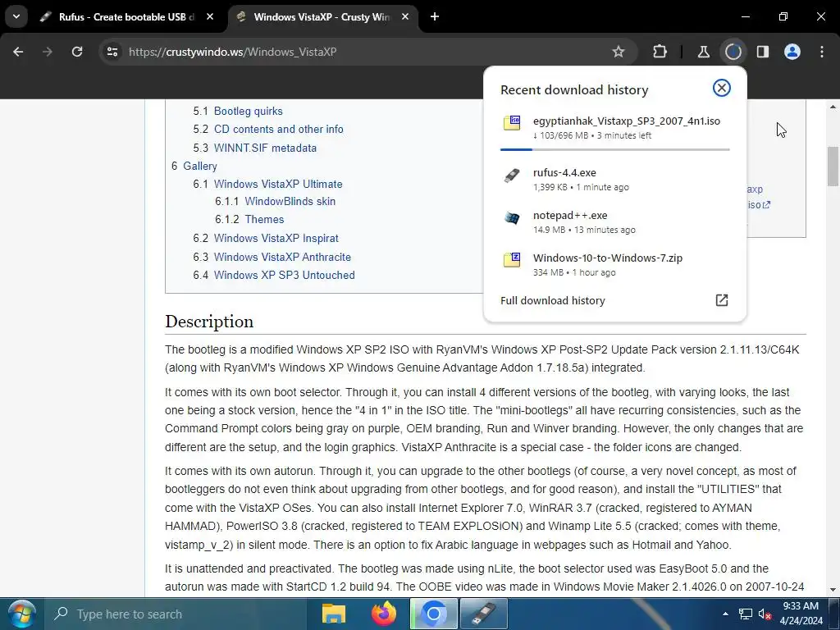Click the external iso link beside popup
This screenshot has height=630, width=840.
pyautogui.click(x=759, y=204)
